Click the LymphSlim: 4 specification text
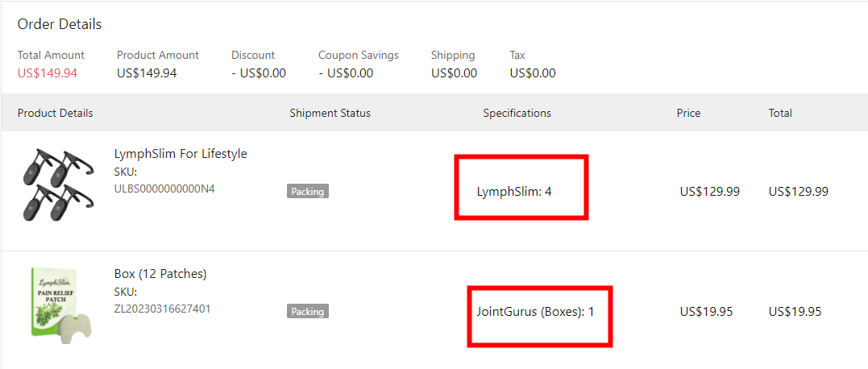868x369 pixels. [x=514, y=192]
